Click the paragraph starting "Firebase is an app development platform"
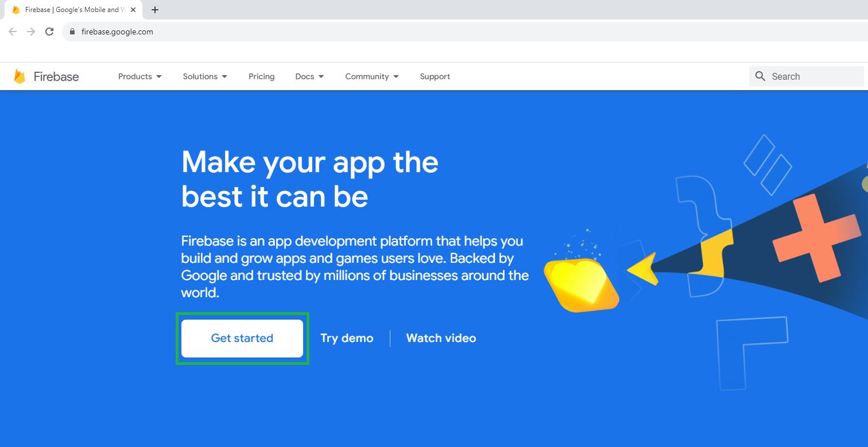868x447 pixels. pyautogui.click(x=355, y=267)
